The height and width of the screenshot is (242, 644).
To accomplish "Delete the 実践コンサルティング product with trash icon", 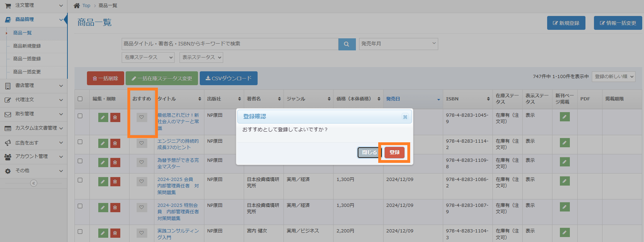I will pyautogui.click(x=115, y=233).
